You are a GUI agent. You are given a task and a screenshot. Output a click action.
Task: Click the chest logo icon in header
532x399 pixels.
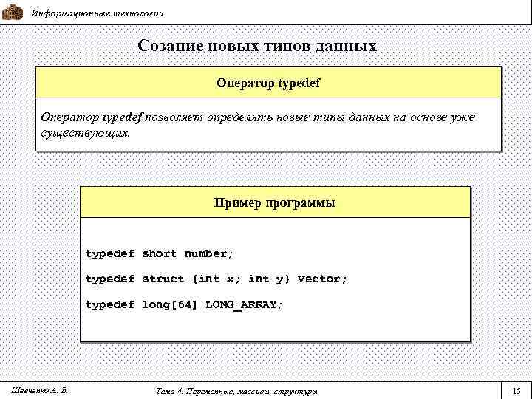pyautogui.click(x=13, y=13)
